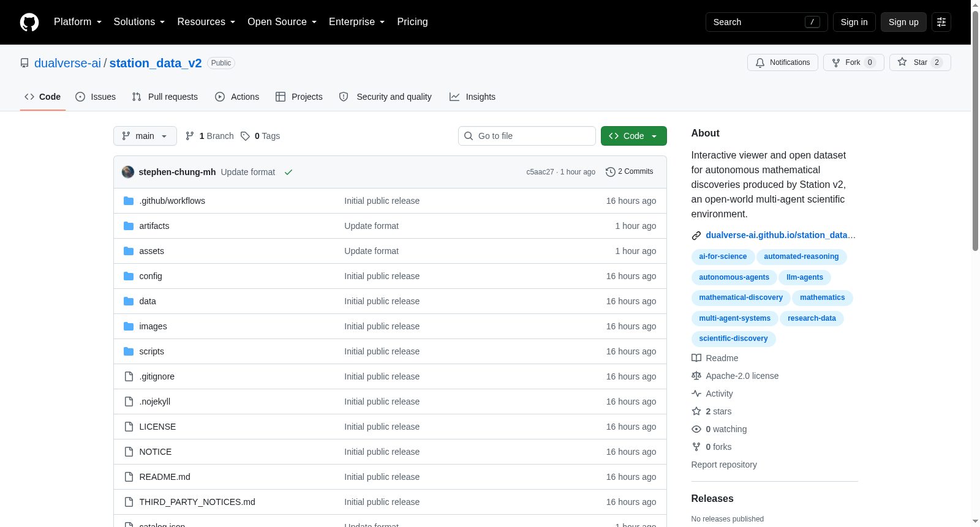Click the Report repository link
Viewport: 980px width, 527px height.
pyautogui.click(x=724, y=465)
